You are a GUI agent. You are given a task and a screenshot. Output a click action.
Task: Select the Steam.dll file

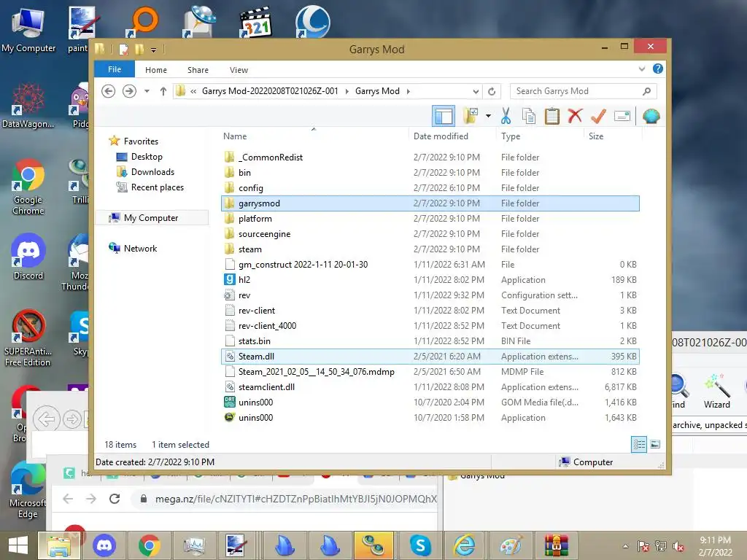[430, 356]
